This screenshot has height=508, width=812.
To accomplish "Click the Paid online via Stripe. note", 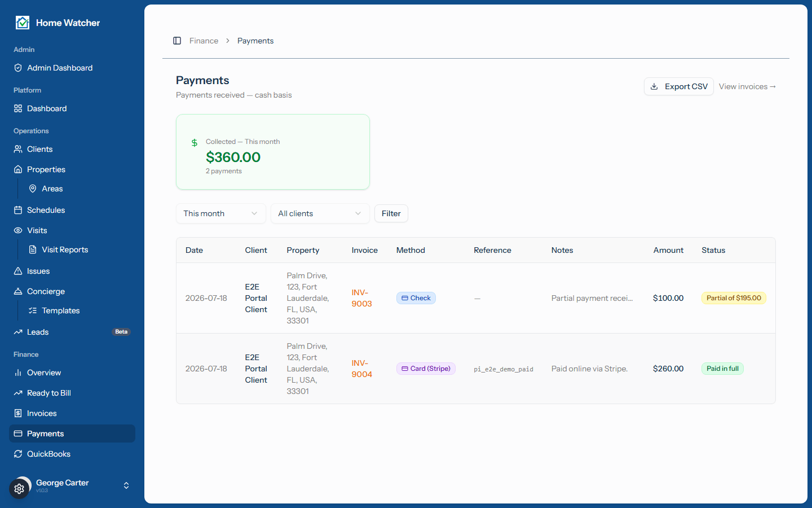I will (x=589, y=369).
